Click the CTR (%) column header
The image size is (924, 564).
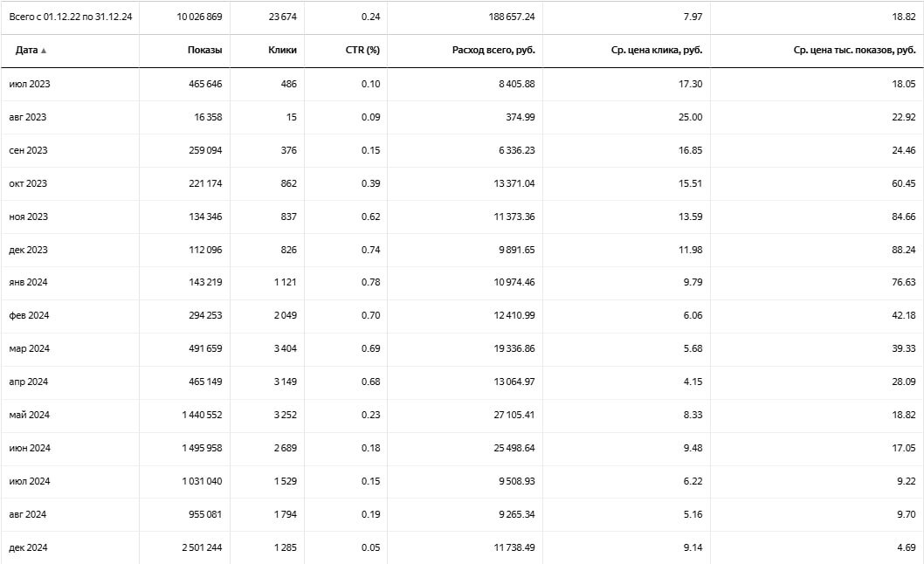pos(362,50)
